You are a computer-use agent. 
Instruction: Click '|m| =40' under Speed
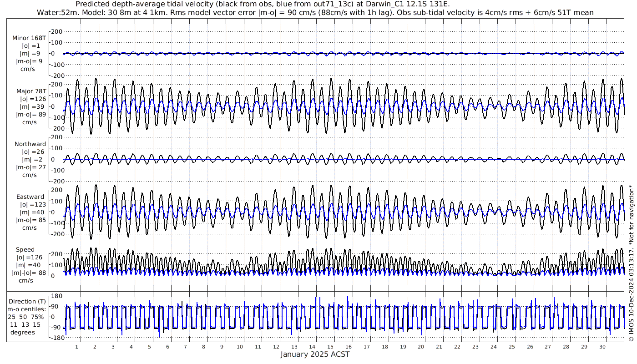coord(29,265)
